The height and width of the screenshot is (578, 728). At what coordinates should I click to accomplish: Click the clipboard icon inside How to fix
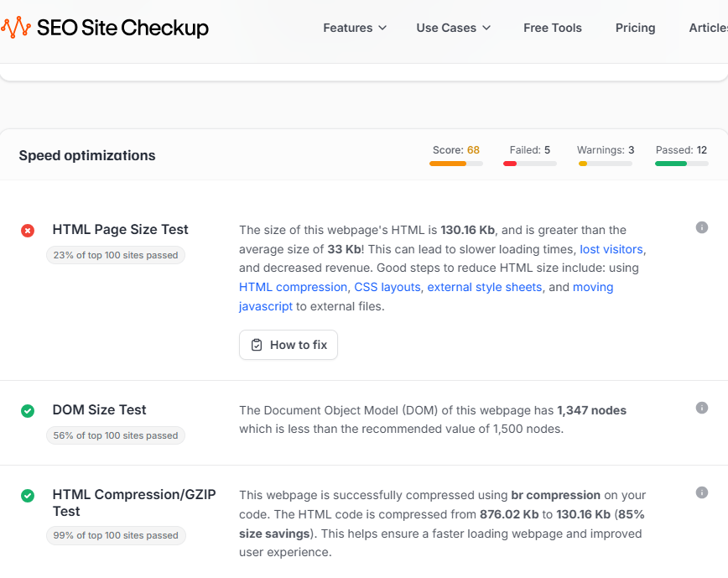click(x=256, y=345)
